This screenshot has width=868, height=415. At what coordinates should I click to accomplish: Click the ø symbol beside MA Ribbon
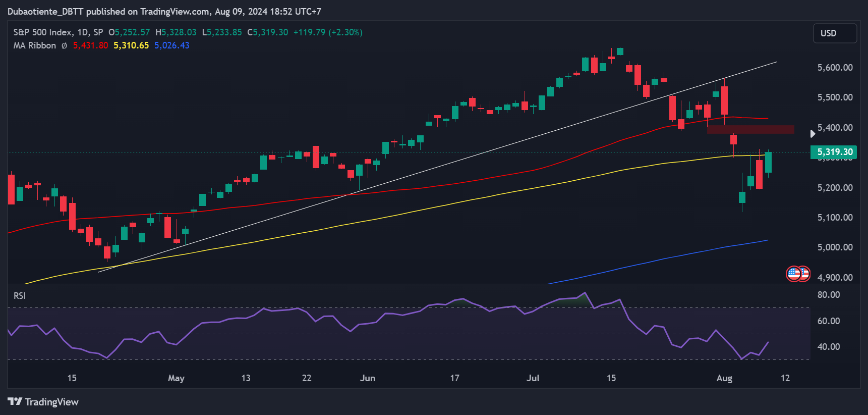pyautogui.click(x=64, y=45)
